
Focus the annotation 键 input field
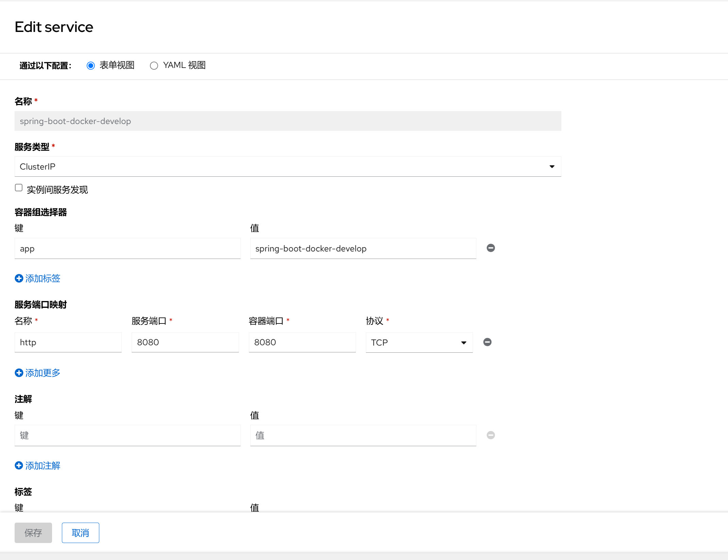(128, 435)
